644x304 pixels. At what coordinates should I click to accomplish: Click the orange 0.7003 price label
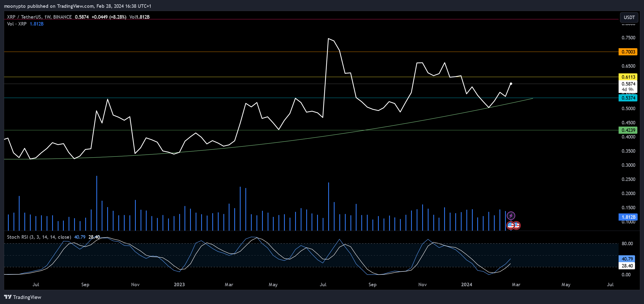(x=628, y=52)
